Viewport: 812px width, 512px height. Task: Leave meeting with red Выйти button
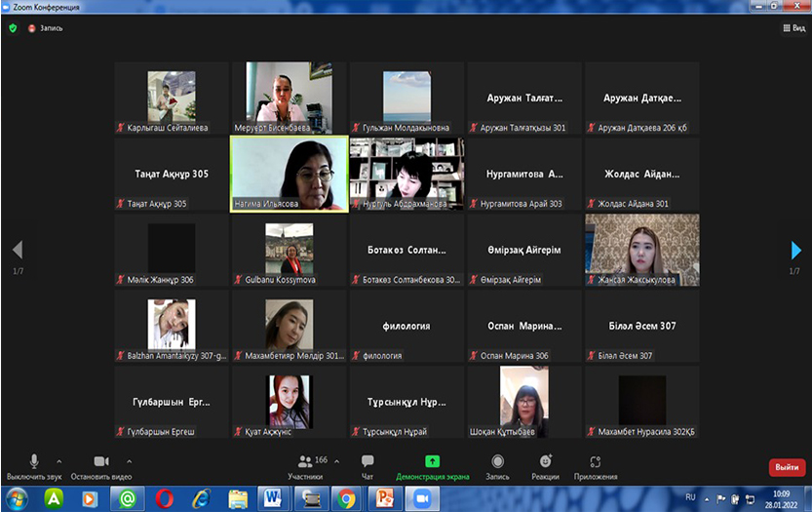787,467
